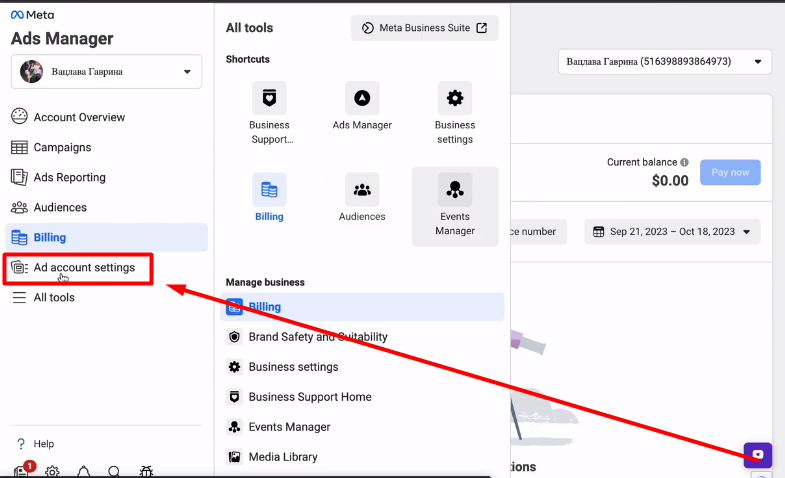Click the search magnifier icon in sidebar
This screenshot has height=478, width=785.
click(x=115, y=471)
